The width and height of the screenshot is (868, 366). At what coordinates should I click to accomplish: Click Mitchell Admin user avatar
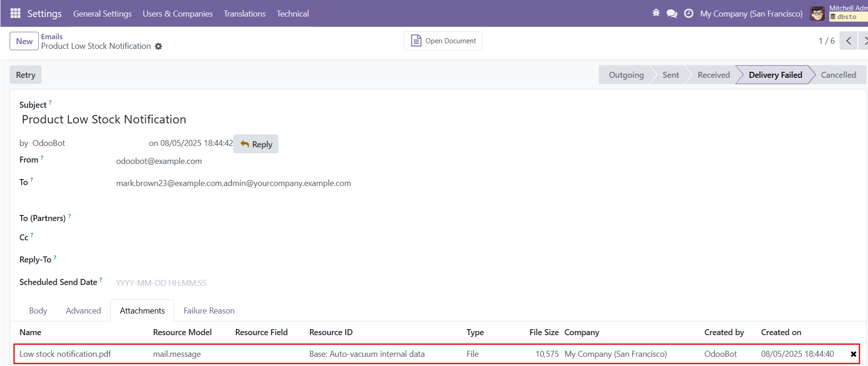[x=817, y=13]
